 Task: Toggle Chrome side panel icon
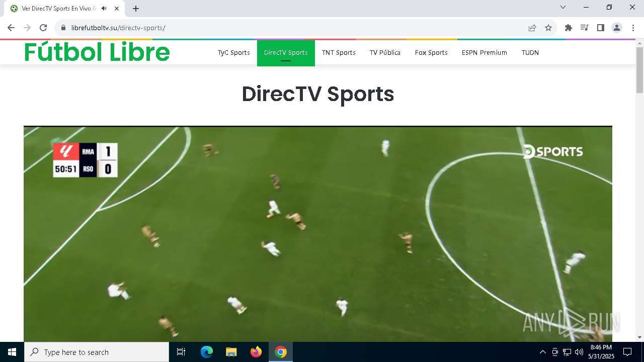[601, 28]
